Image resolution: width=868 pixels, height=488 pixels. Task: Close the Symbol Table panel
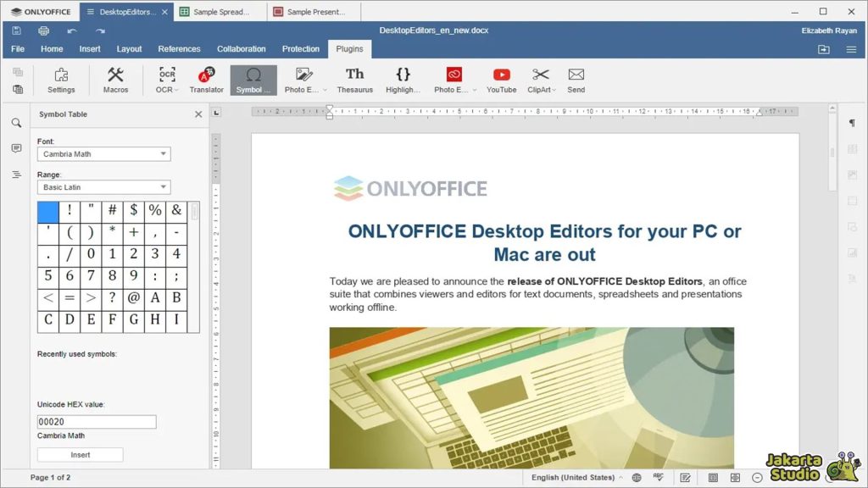coord(198,114)
